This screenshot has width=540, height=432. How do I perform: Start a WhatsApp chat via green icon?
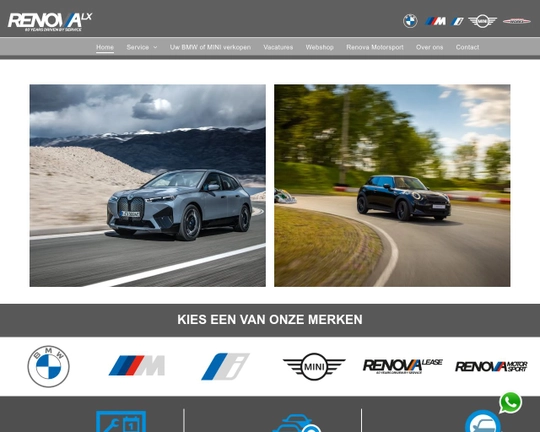click(x=510, y=402)
